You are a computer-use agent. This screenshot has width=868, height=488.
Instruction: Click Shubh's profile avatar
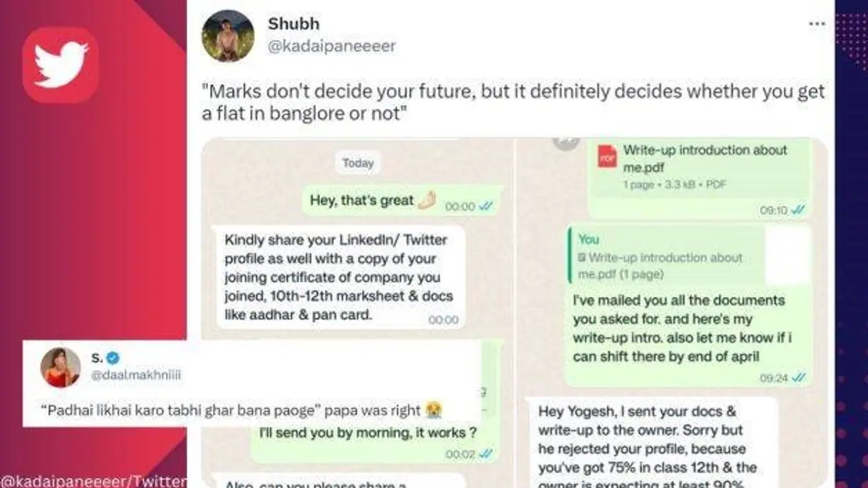pos(228,36)
